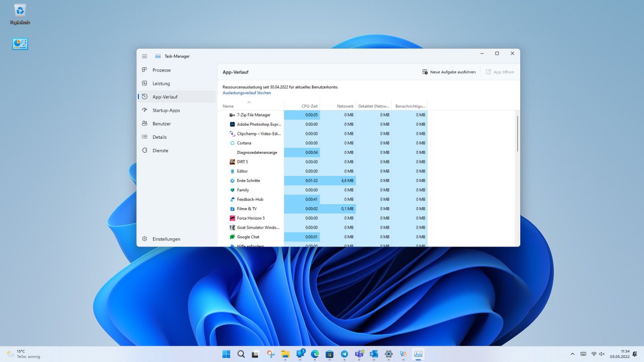
Task: Click the Filme & TV icon
Action: [x=232, y=209]
